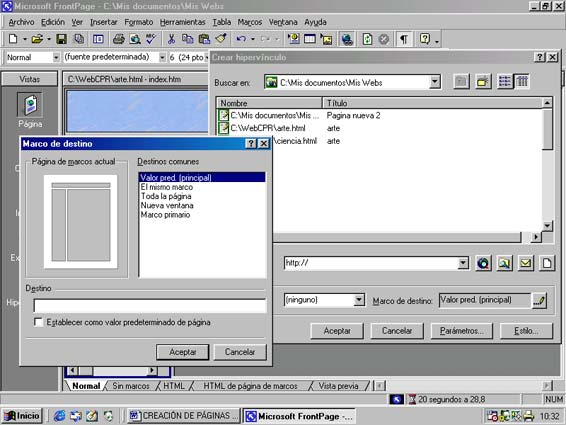Open the toolbar options arrow beside Help
This screenshot has width=566, height=425.
[x=437, y=40]
